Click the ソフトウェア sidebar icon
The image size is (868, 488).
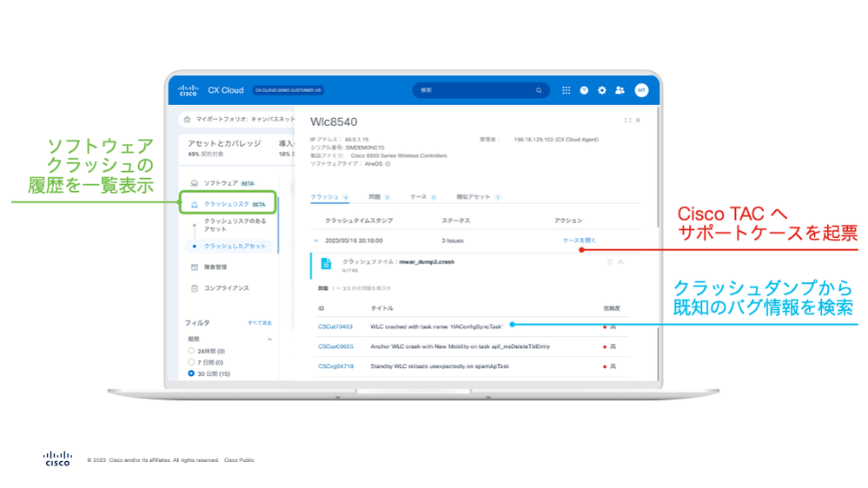coord(195,182)
